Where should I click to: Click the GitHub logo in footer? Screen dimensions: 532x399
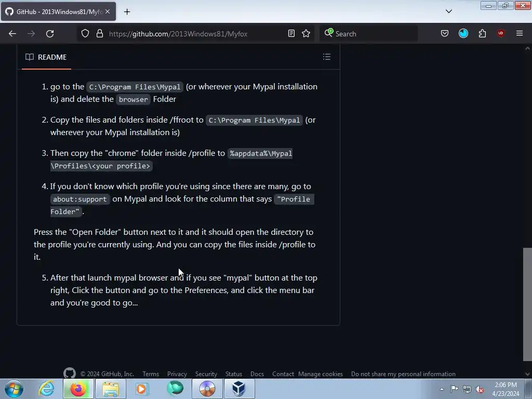point(70,373)
